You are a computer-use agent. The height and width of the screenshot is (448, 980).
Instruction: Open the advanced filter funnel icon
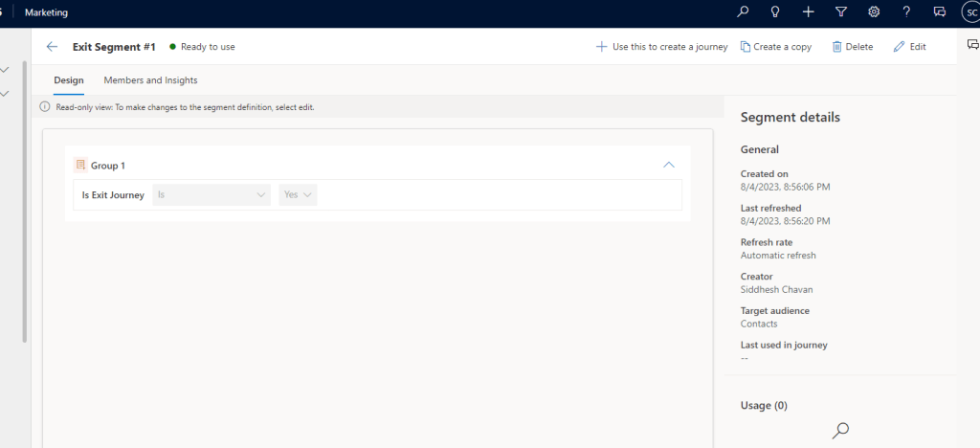point(841,12)
